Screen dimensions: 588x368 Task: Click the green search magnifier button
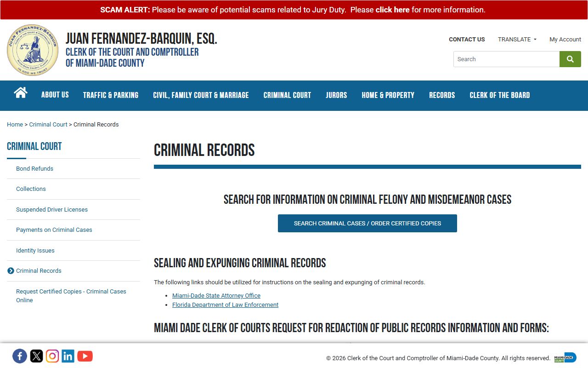point(570,59)
